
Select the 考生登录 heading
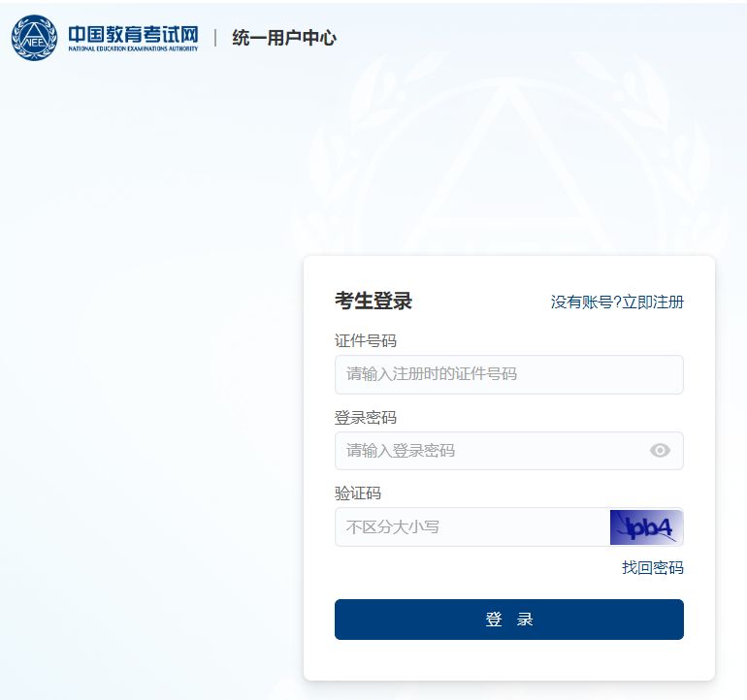coord(373,301)
